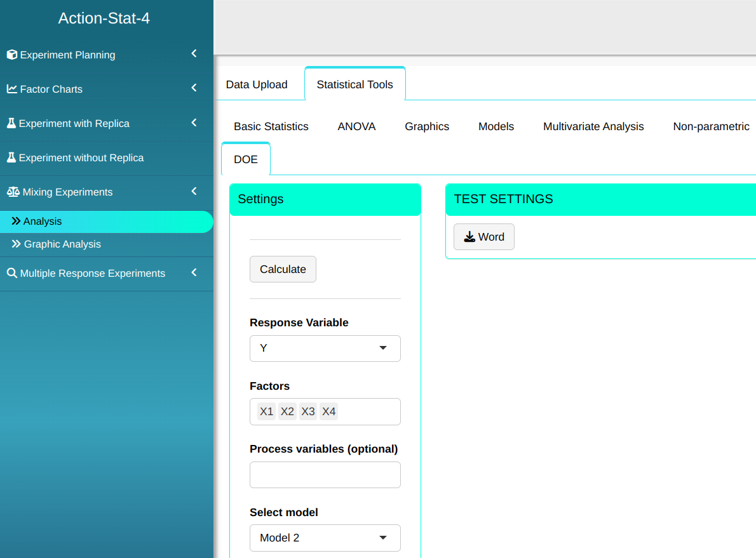Screen dimensions: 756x558
Task: Click magnifier icon for Multiple Response Experiments
Action: click(x=12, y=273)
